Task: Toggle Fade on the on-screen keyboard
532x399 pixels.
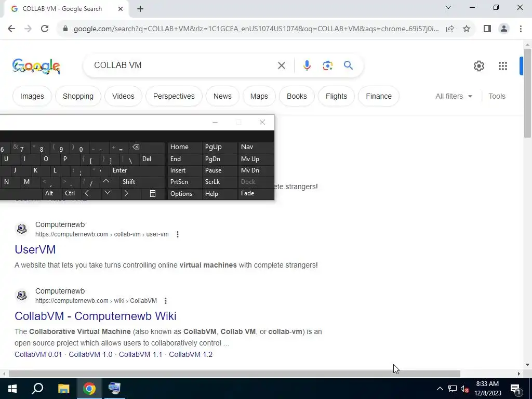Action: pos(256,193)
